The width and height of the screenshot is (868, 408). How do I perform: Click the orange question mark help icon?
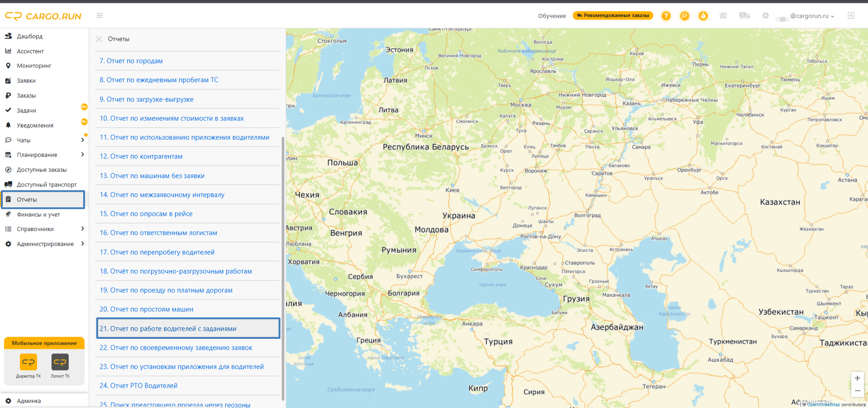coord(666,16)
